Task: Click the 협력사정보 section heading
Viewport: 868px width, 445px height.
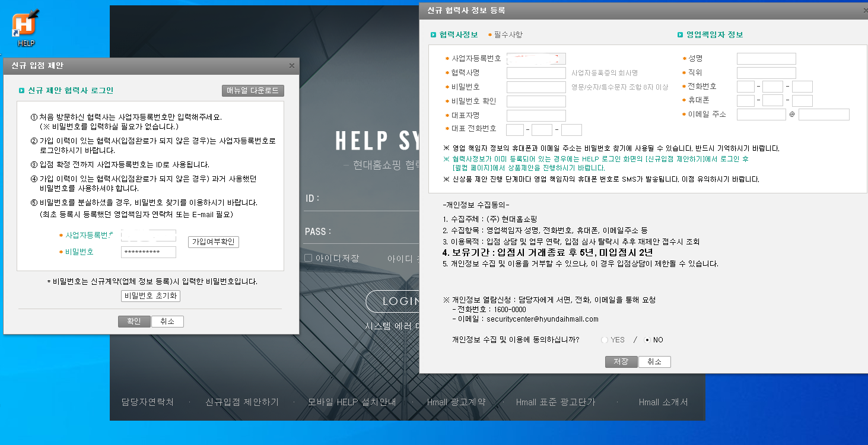Action: coord(459,35)
